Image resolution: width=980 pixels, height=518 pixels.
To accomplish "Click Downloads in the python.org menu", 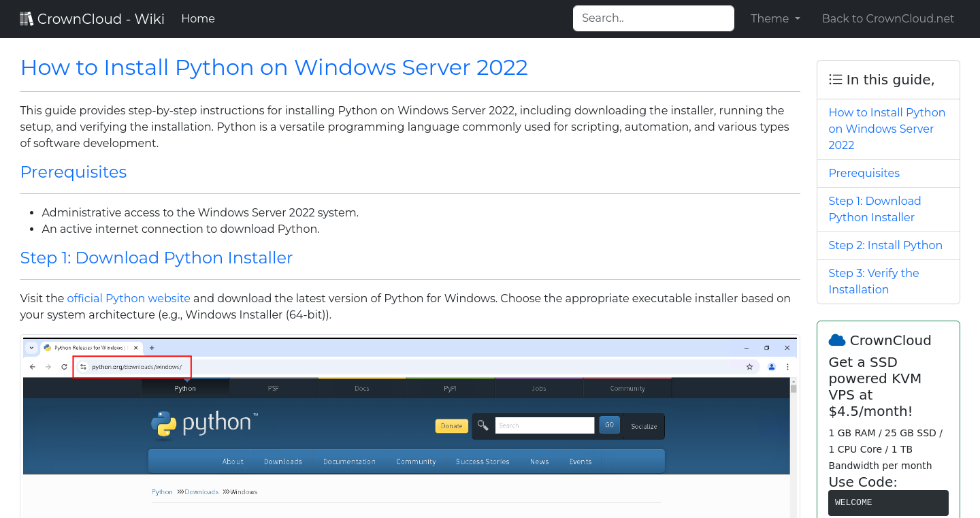I will [283, 462].
